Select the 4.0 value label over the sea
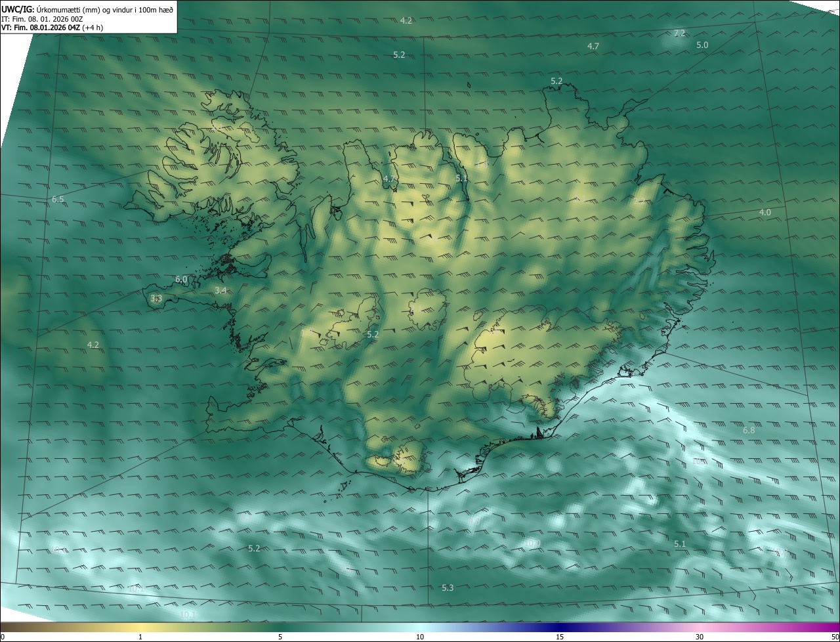The image size is (840, 642). point(765,212)
